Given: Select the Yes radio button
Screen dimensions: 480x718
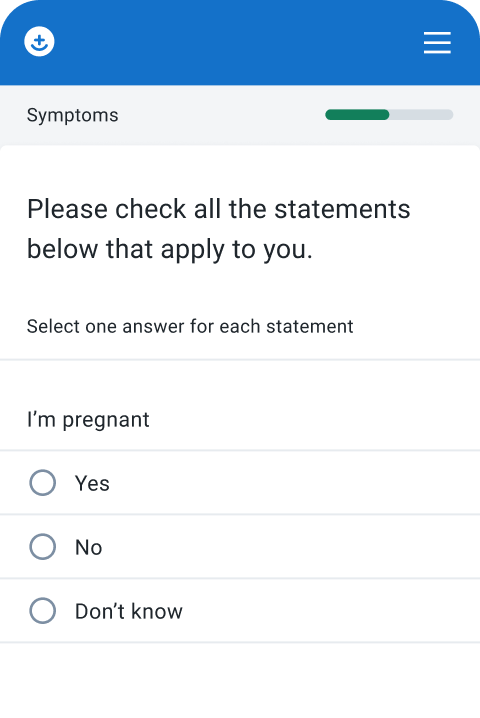Looking at the screenshot, I should [x=43, y=483].
